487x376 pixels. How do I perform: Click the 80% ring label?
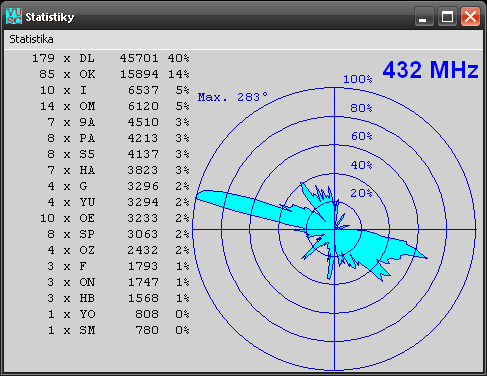click(361, 108)
